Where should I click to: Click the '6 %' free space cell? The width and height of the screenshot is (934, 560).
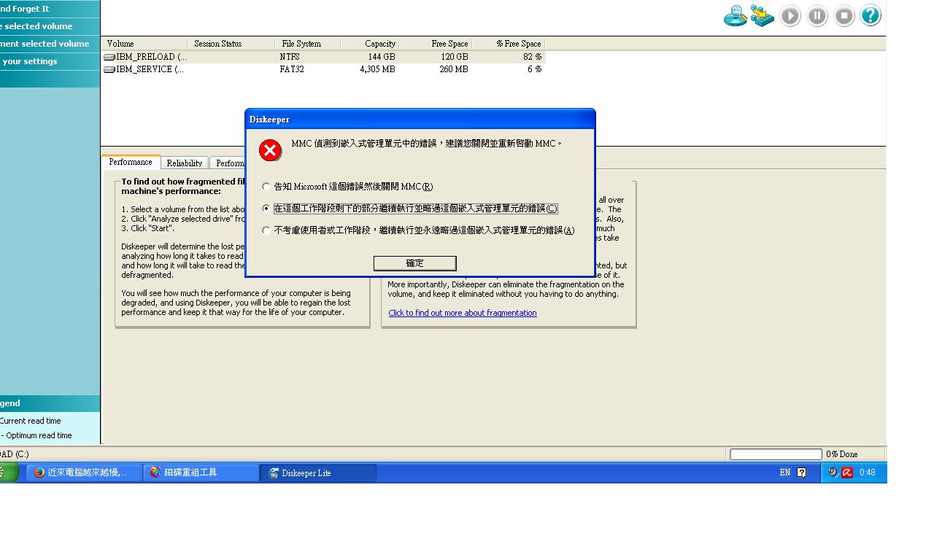(x=535, y=69)
